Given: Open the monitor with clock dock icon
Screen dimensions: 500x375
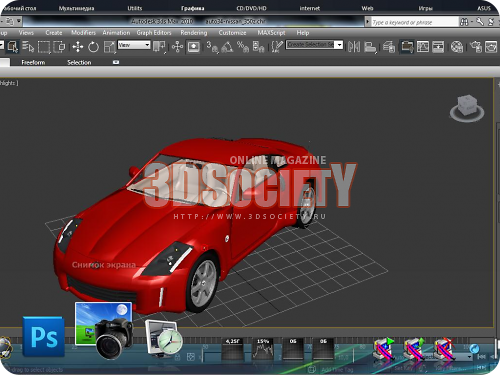Looking at the screenshot, I should pyautogui.click(x=164, y=338).
